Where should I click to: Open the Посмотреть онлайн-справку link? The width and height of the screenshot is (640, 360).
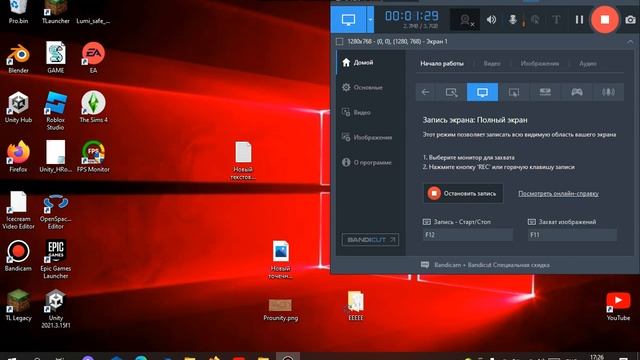(x=558, y=194)
